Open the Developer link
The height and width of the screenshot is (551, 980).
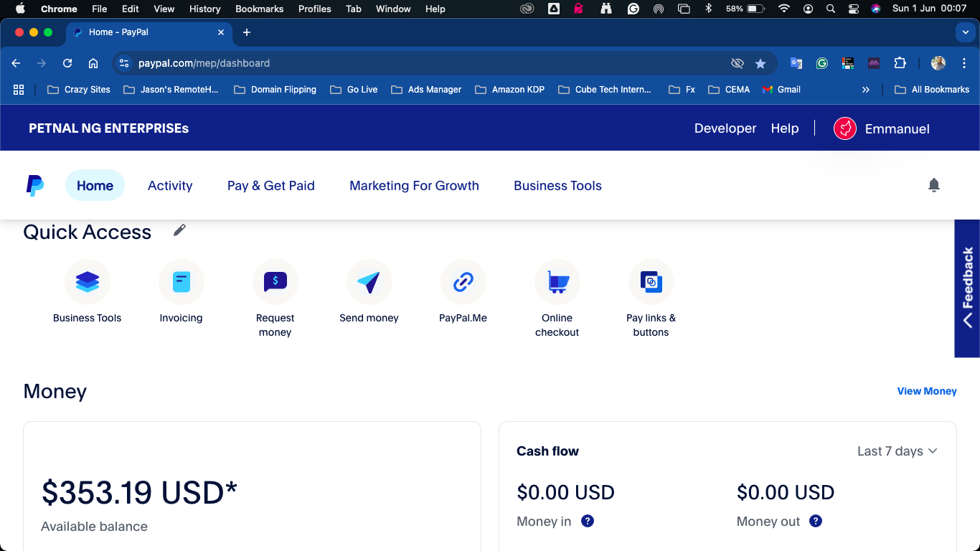pyautogui.click(x=725, y=128)
